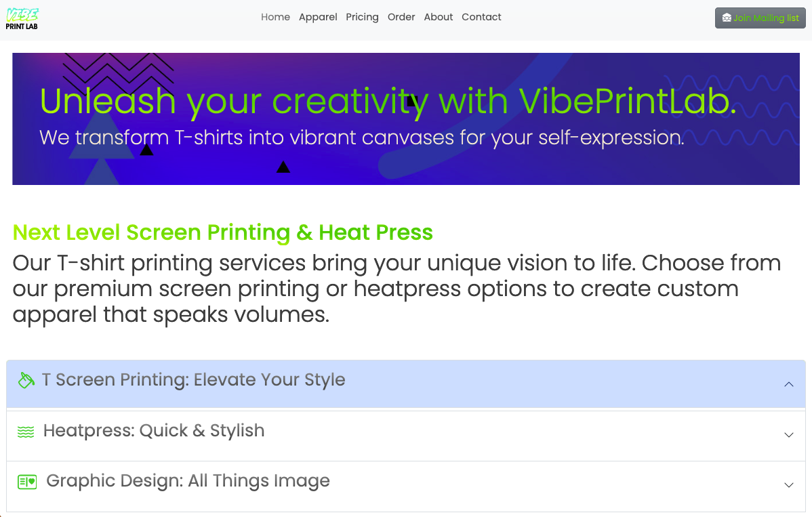
Task: Click the Vibe Print Lab logo
Action: click(x=22, y=18)
